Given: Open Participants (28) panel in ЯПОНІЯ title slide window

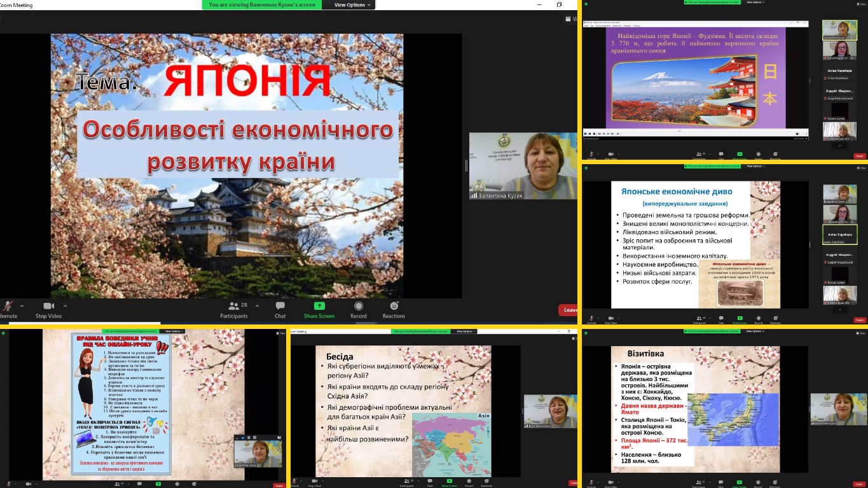Looking at the screenshot, I should [234, 309].
